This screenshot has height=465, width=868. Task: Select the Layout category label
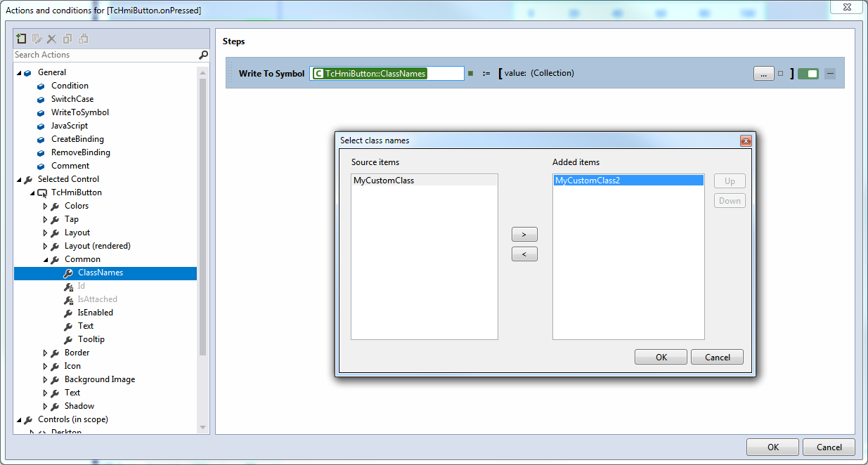point(77,232)
